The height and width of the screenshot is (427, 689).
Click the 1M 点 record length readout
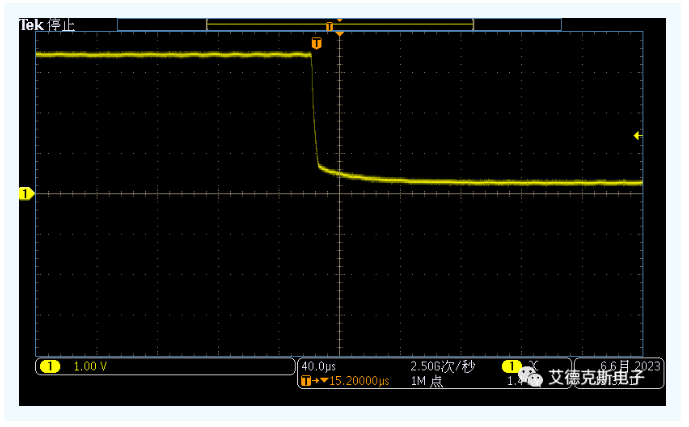(427, 381)
